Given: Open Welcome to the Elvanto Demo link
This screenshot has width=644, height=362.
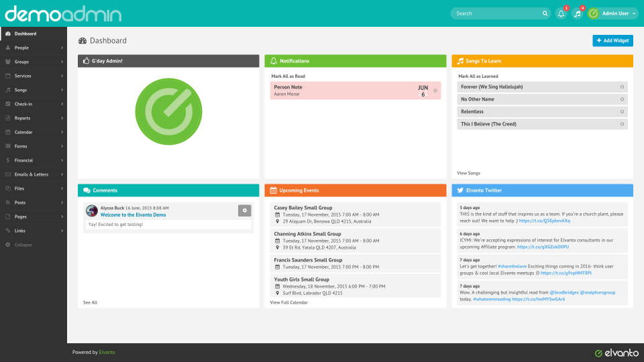Looking at the screenshot, I should [x=133, y=215].
